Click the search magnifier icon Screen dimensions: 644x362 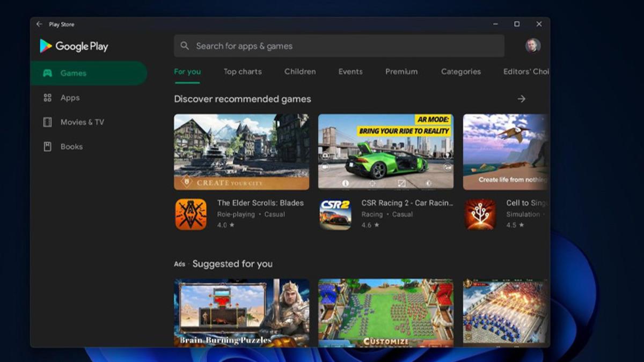185,46
